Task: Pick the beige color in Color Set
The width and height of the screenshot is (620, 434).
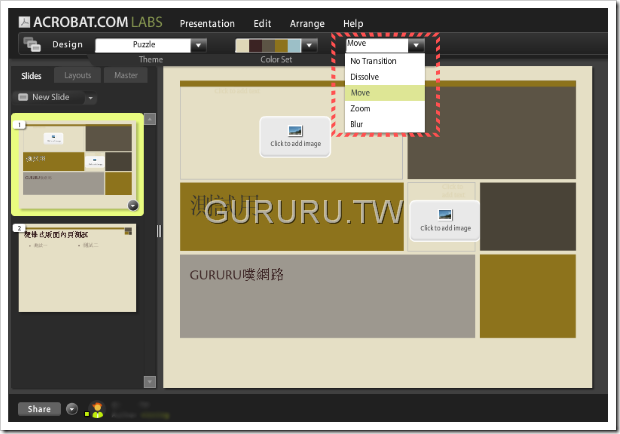Action: click(x=242, y=45)
